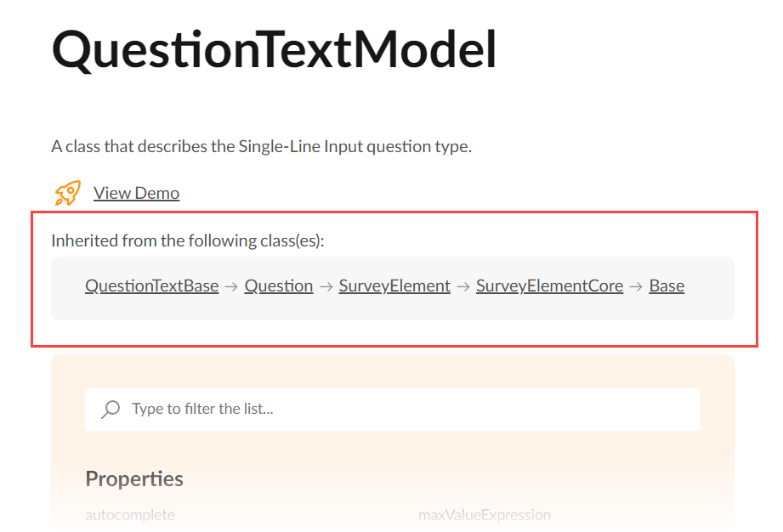Click the arrow after SurveyElement link
Viewport: 783px width, 532px height.
[x=463, y=286]
